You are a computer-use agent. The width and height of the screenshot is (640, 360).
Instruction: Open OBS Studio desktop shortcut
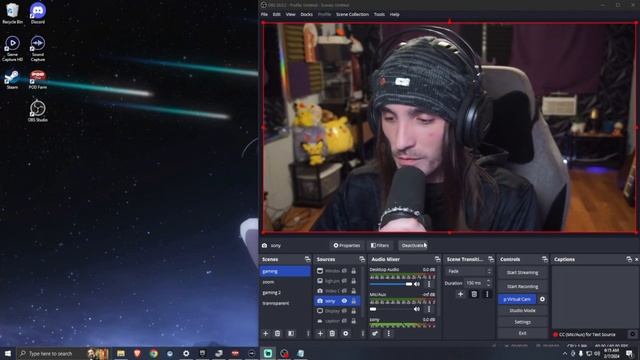click(38, 111)
